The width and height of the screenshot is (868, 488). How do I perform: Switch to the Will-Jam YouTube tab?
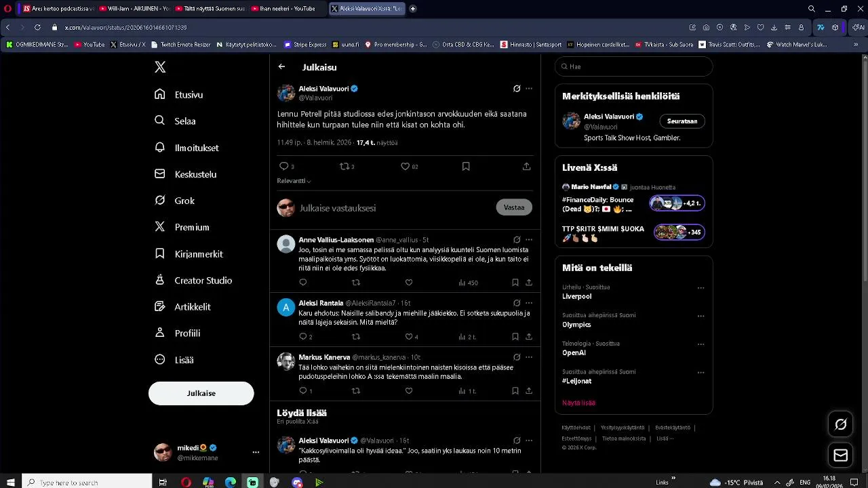[134, 9]
